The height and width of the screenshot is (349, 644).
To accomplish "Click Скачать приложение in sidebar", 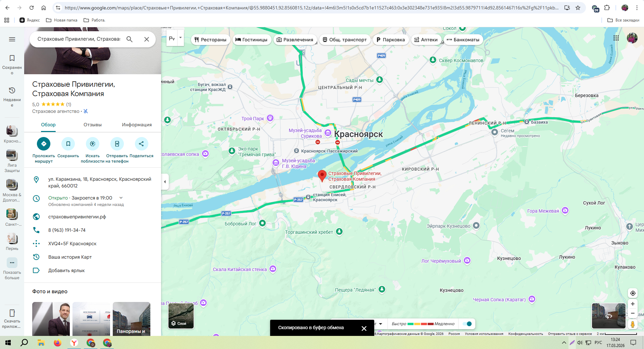I will (x=12, y=318).
